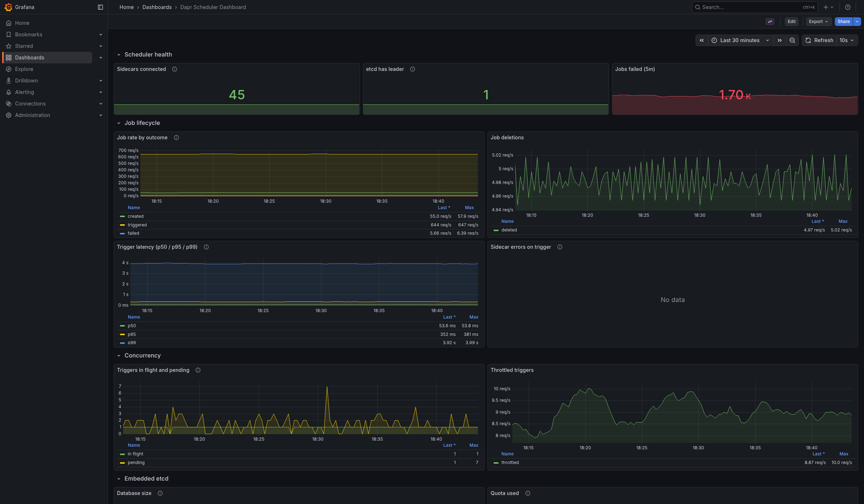Screen dimensions: 864x504
Task: Click the Edit dashboard button
Action: coord(792,22)
